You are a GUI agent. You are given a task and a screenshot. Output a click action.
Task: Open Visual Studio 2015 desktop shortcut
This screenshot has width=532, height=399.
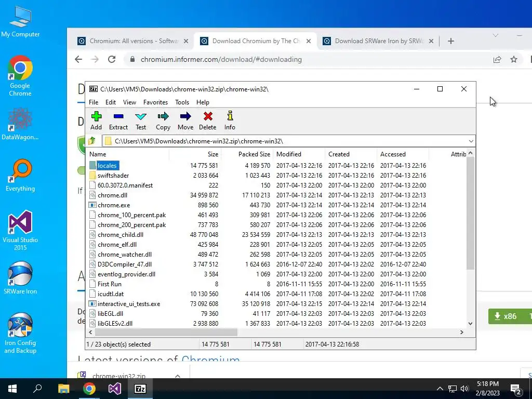coord(20,231)
